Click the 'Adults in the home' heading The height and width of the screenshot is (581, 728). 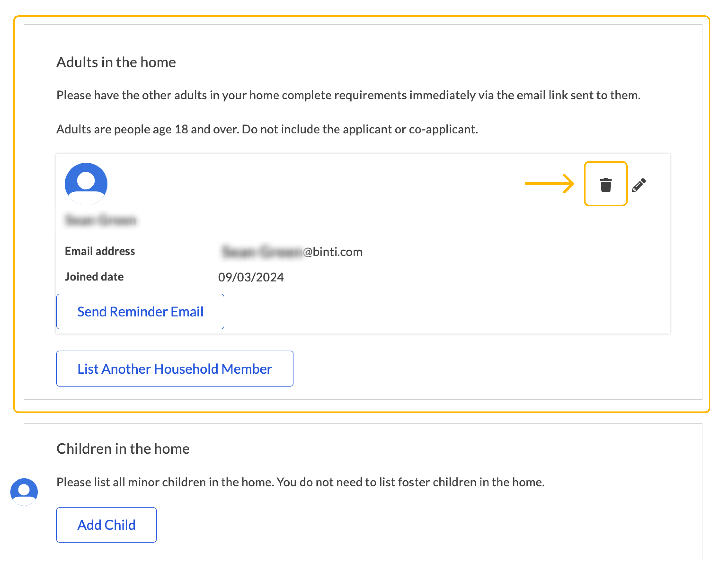116,62
